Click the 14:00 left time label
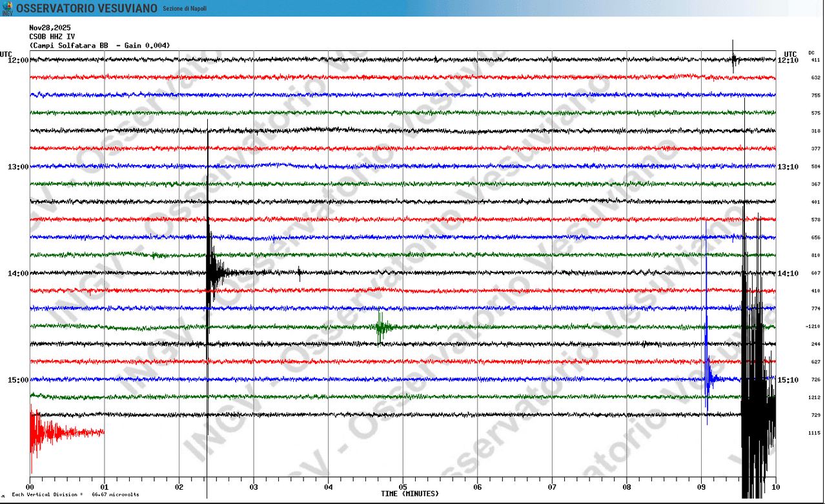825x504 pixels. pos(17,274)
